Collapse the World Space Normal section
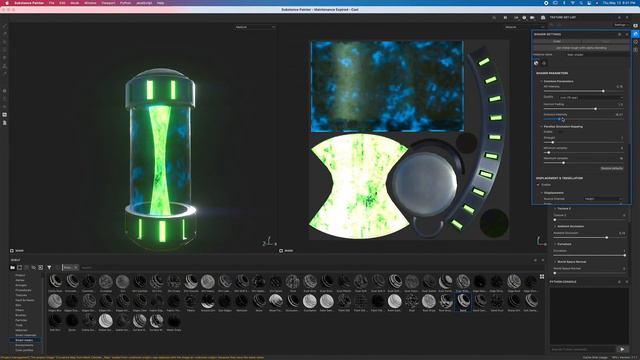This screenshot has width=640, height=360. tap(555, 262)
